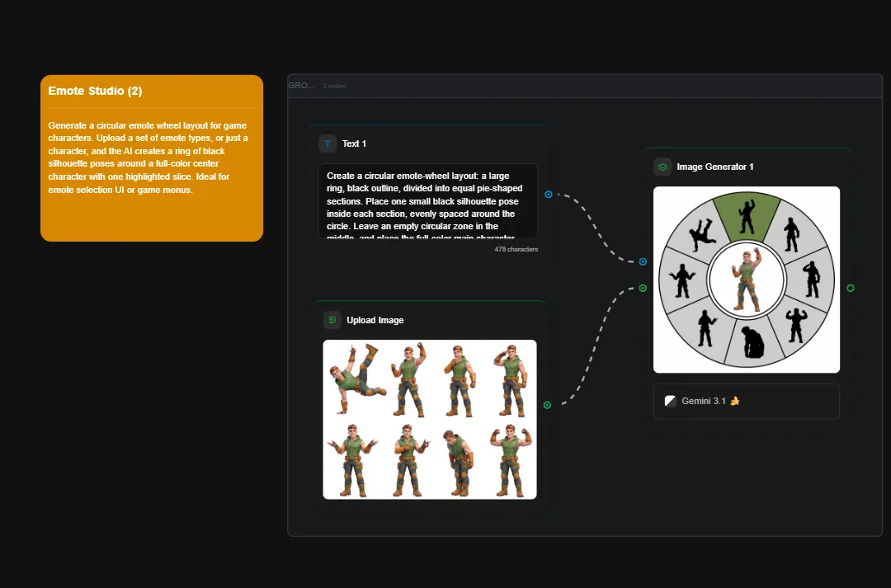The image size is (891, 588).
Task: Select the Image Generator 1 node header
Action: pos(716,166)
